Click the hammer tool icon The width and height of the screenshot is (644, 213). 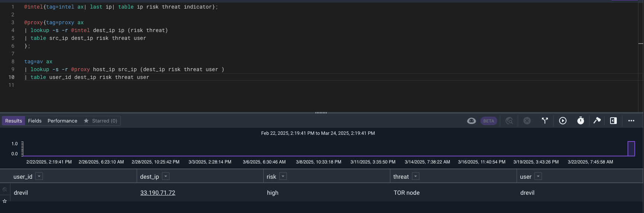(597, 121)
